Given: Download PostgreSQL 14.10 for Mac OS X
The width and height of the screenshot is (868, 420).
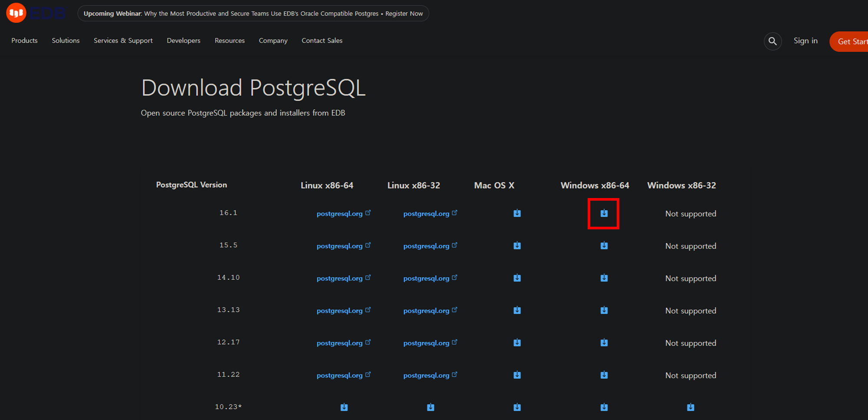Looking at the screenshot, I should point(517,278).
